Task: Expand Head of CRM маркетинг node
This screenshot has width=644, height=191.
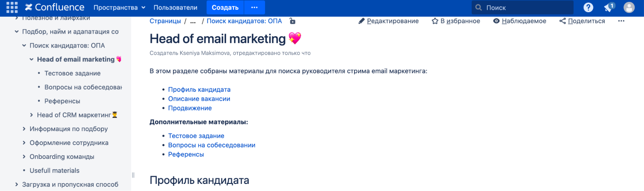Action: pyautogui.click(x=32, y=115)
